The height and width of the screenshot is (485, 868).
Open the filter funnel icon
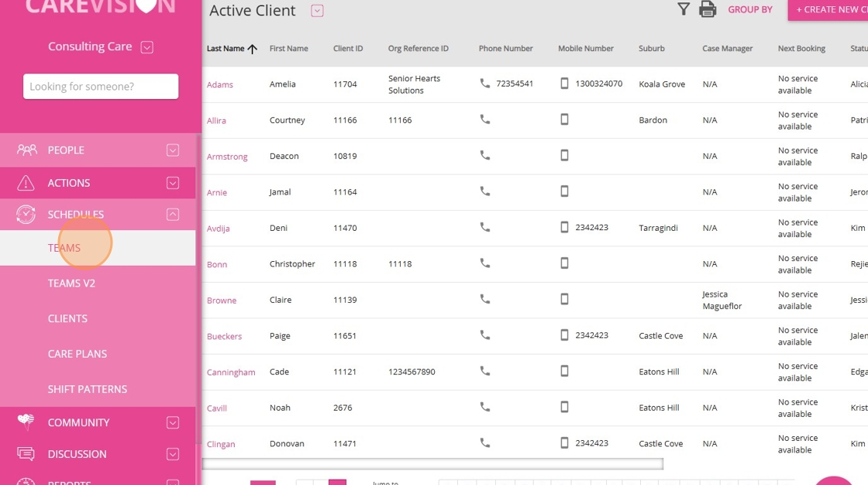[684, 9]
